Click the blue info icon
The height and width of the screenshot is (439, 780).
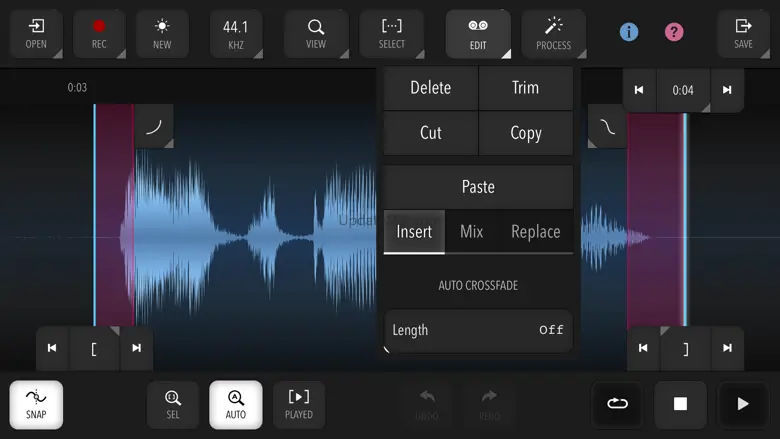pyautogui.click(x=629, y=32)
